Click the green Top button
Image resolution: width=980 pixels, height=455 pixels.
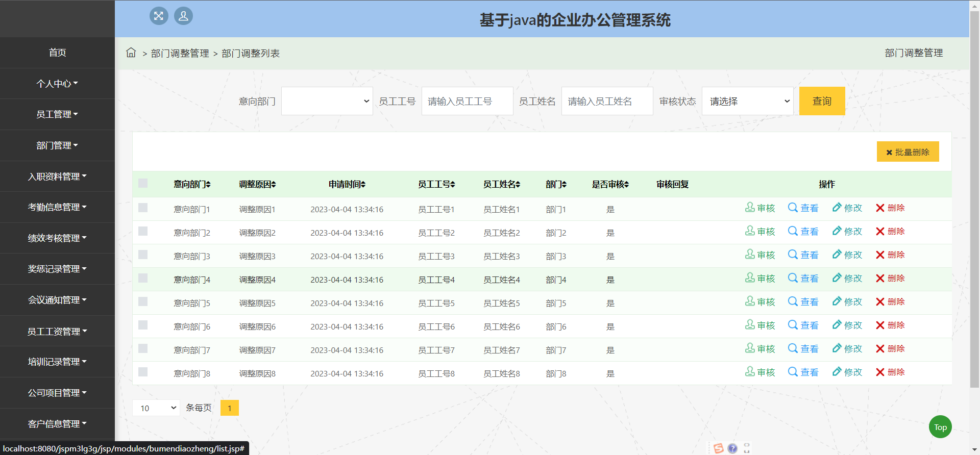coord(940,427)
